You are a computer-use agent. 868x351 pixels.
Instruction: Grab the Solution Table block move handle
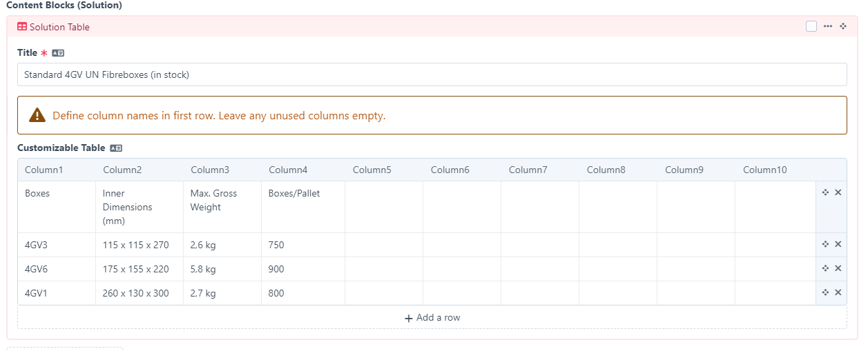(x=843, y=26)
